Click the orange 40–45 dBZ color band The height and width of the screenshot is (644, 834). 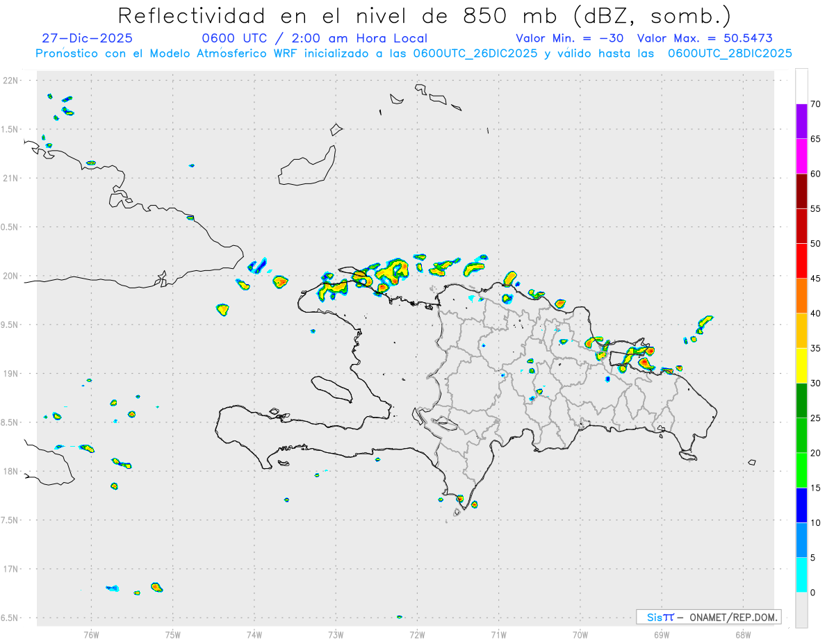point(801,296)
